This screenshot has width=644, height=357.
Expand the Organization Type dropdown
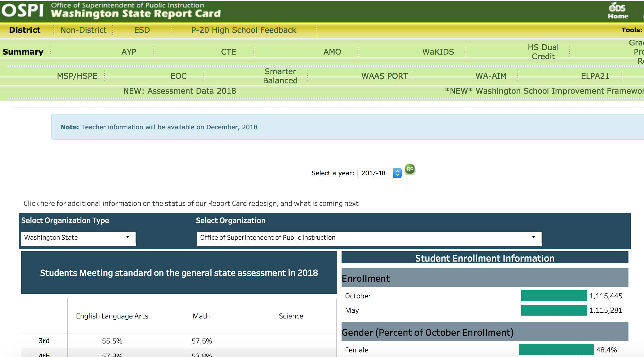[78, 237]
